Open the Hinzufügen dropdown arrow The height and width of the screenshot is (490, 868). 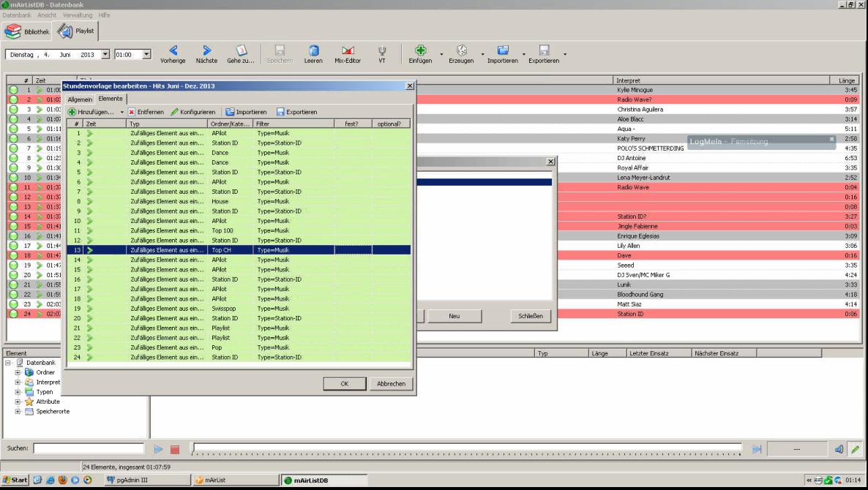(122, 112)
